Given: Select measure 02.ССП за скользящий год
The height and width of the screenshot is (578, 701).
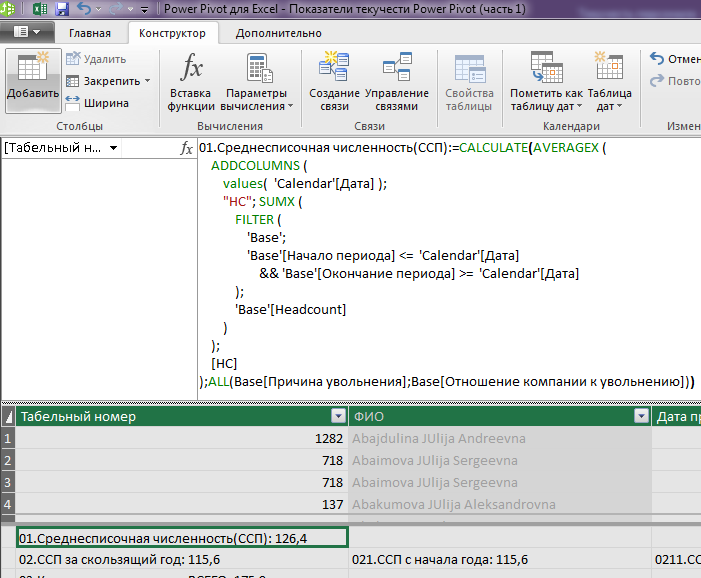Looking at the screenshot, I should [182, 559].
